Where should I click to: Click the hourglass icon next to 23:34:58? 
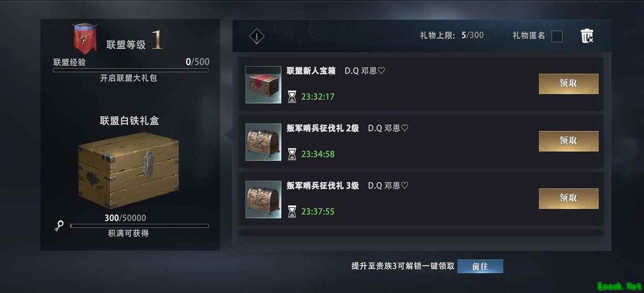tap(292, 154)
